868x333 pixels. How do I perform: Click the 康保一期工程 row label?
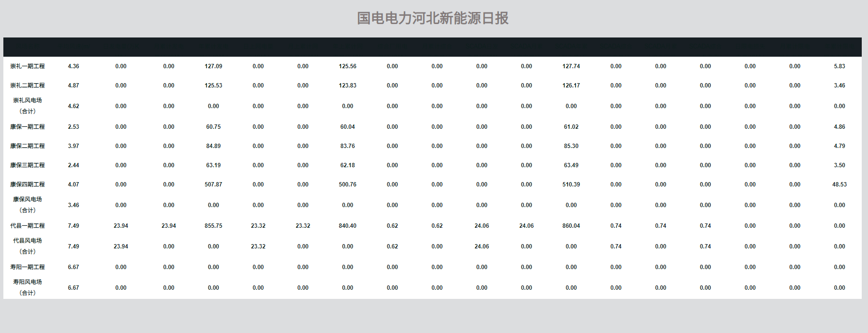point(27,127)
